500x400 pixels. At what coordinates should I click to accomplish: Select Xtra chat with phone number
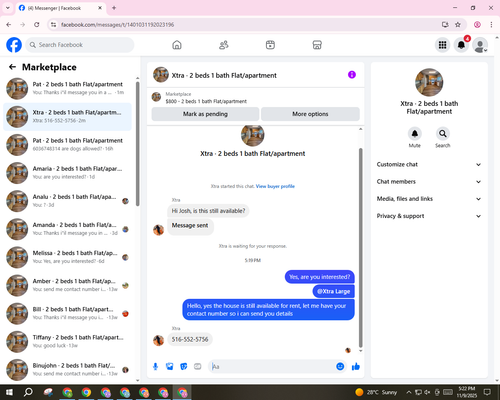tap(67, 117)
